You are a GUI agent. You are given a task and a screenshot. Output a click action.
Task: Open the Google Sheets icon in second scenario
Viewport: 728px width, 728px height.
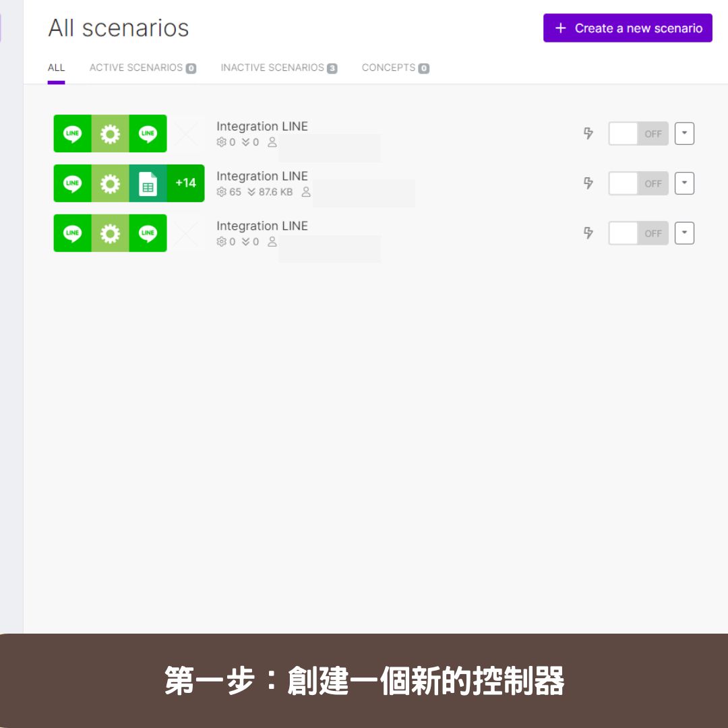tap(148, 183)
